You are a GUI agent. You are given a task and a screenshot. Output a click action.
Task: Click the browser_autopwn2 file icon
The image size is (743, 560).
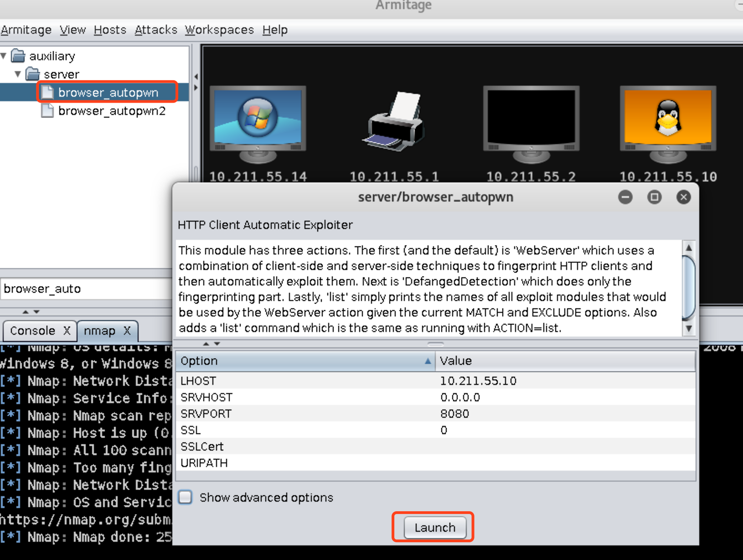(x=47, y=111)
